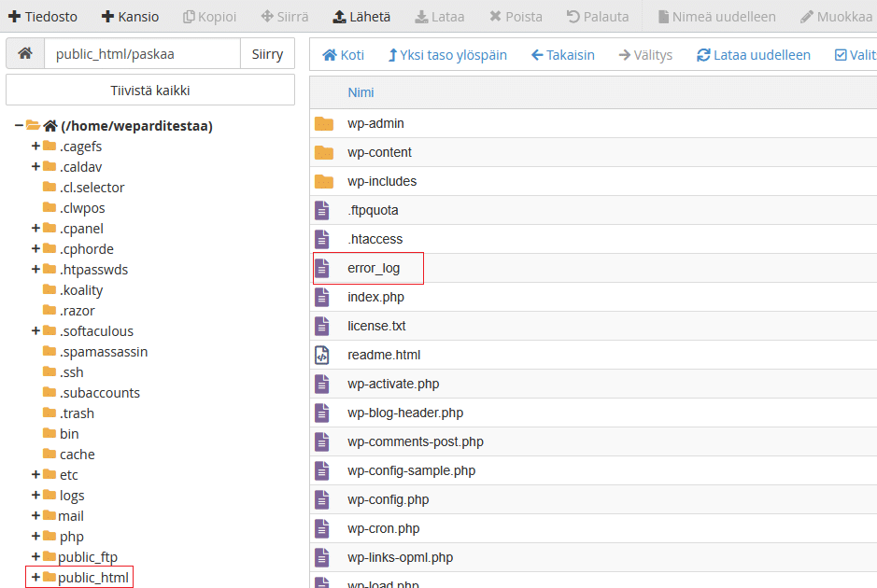Click the path input field

click(142, 54)
